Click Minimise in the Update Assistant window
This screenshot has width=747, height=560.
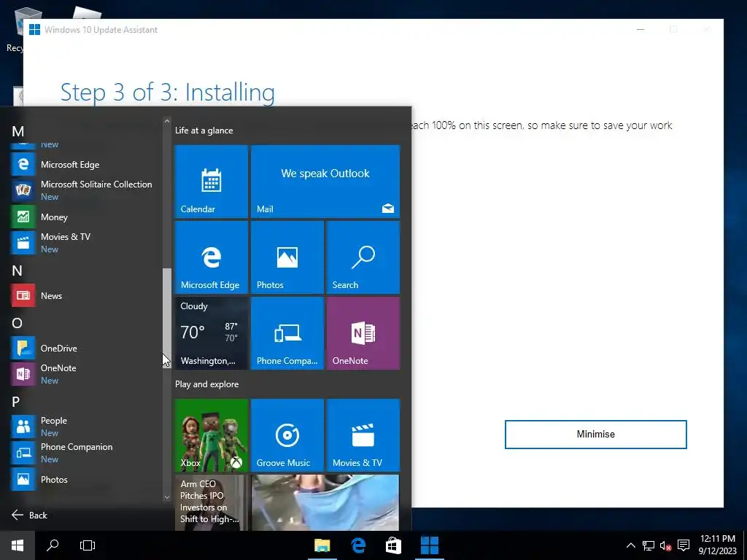[595, 435]
